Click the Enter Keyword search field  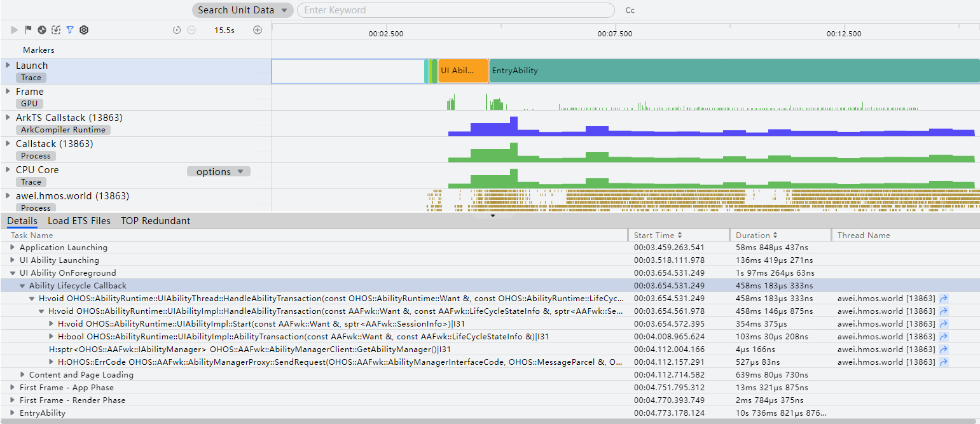pos(456,10)
